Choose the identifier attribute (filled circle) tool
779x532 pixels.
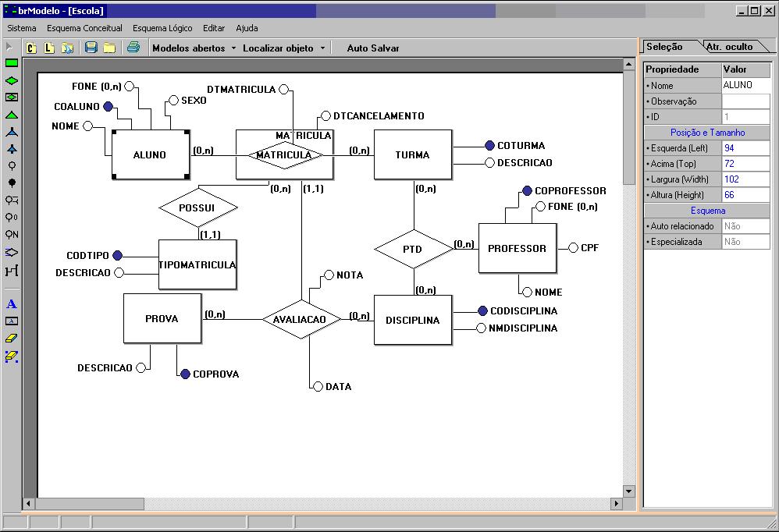point(11,182)
